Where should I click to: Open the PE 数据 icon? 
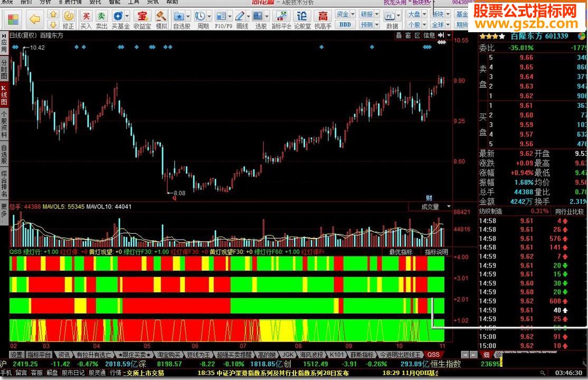[390, 20]
